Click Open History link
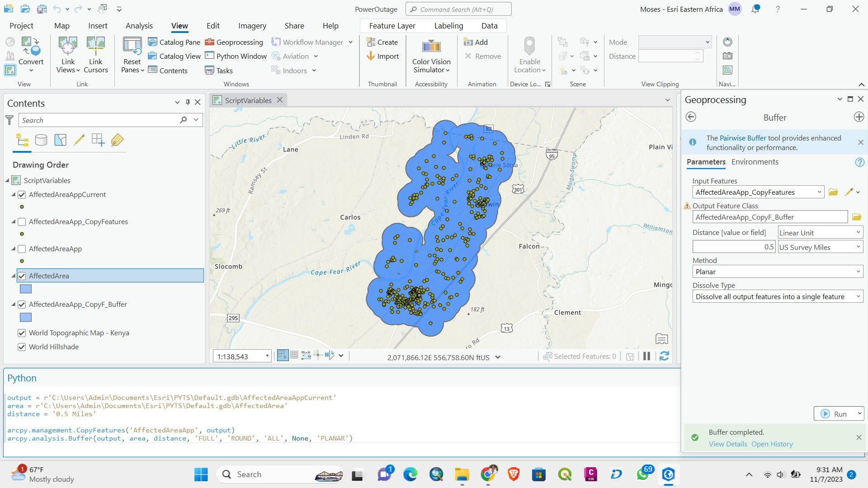This screenshot has width=868, height=488. 772,444
